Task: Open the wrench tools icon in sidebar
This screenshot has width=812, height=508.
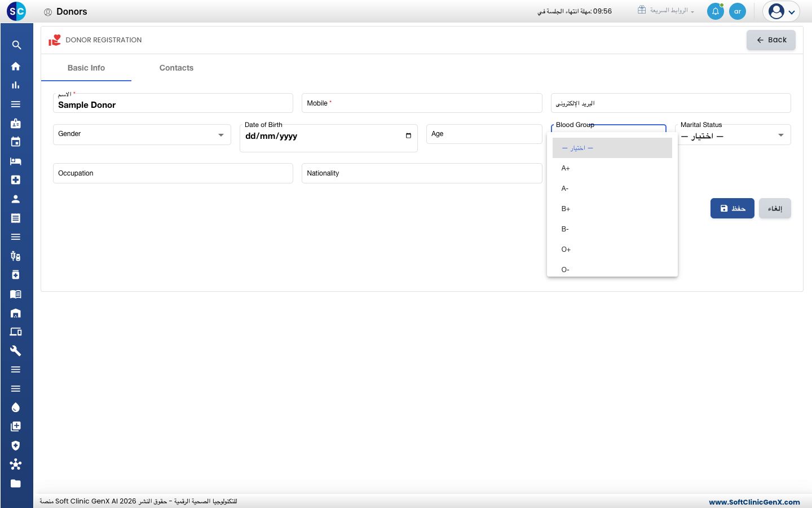Action: click(16, 351)
